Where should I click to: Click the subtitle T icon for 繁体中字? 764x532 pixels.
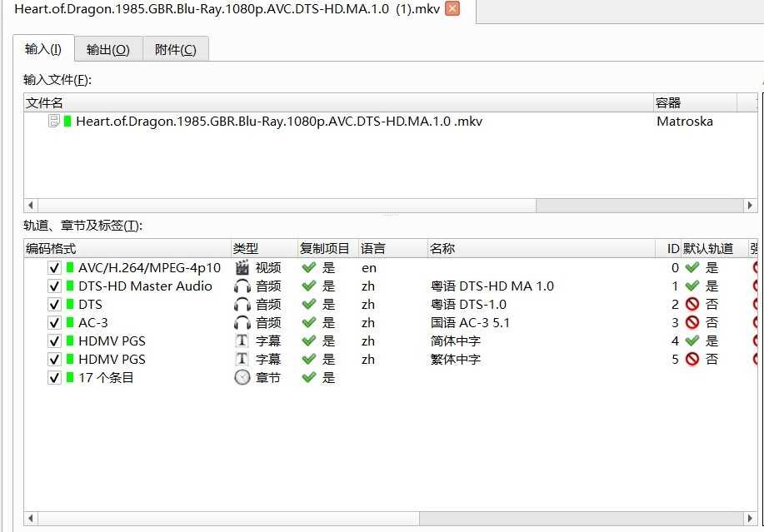(x=242, y=359)
